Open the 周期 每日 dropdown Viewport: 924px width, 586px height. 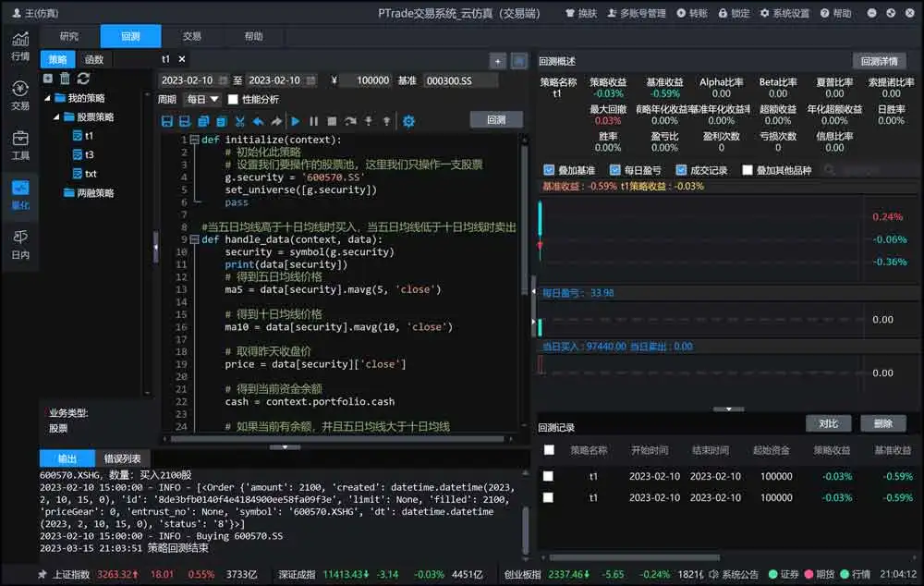click(x=202, y=100)
